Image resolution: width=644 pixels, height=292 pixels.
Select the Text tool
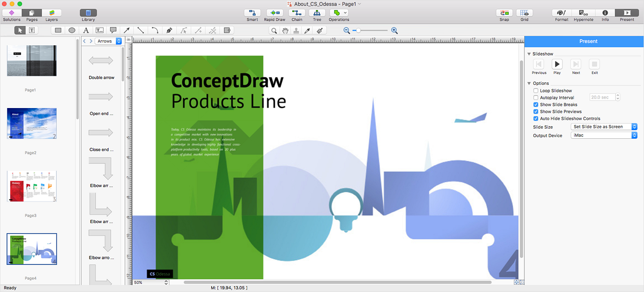click(86, 30)
